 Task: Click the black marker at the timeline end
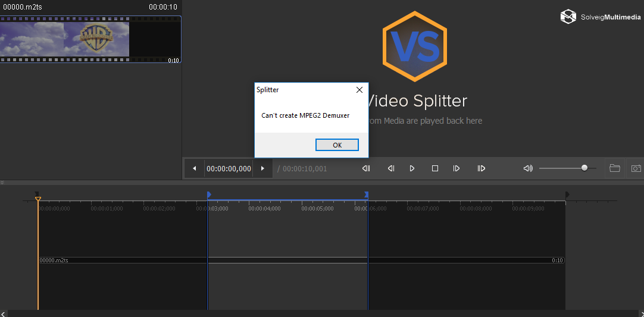click(568, 194)
